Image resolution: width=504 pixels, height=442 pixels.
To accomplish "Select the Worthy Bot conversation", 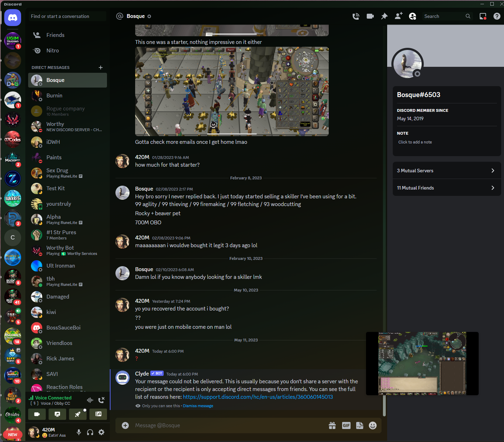I will (x=68, y=250).
